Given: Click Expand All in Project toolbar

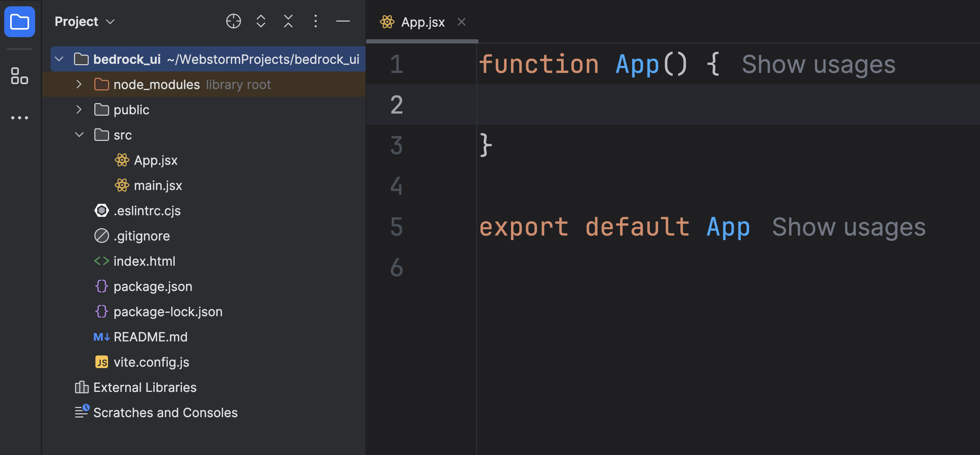Looking at the screenshot, I should (261, 21).
